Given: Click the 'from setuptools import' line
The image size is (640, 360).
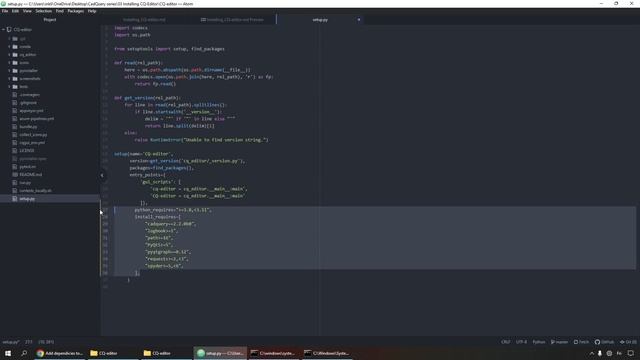Looking at the screenshot, I should (169, 49).
